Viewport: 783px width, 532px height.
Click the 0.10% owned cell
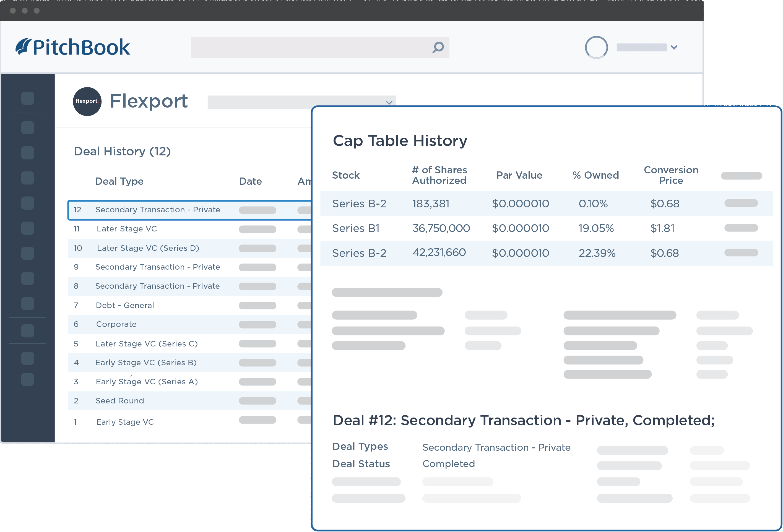click(593, 204)
